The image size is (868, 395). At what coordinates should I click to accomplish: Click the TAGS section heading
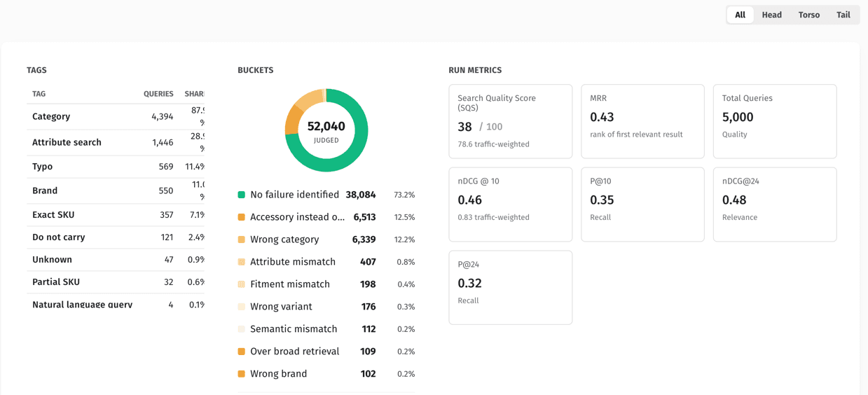[x=36, y=70]
